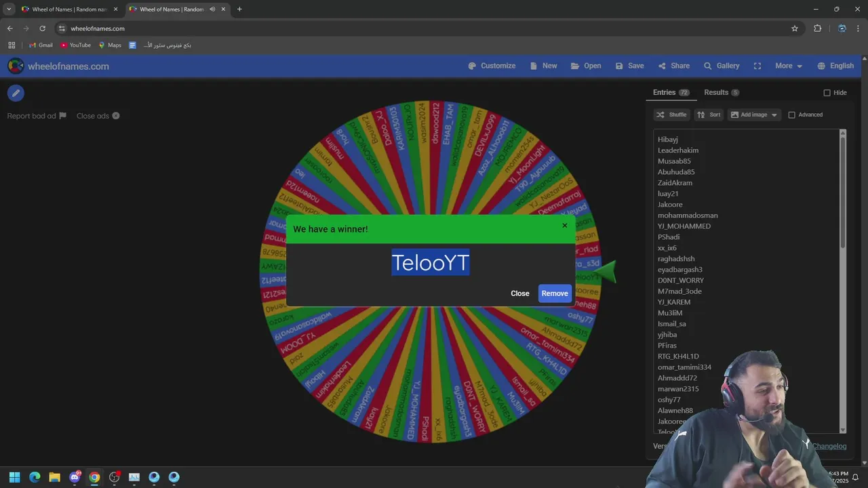Enter fullscreen mode icon
Screen dimensions: 868x488
pos(757,66)
